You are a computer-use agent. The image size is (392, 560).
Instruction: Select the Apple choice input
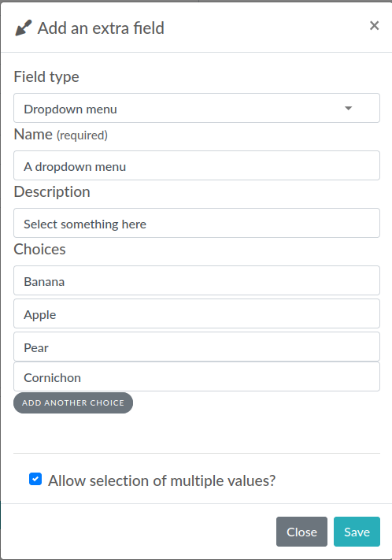[197, 314]
